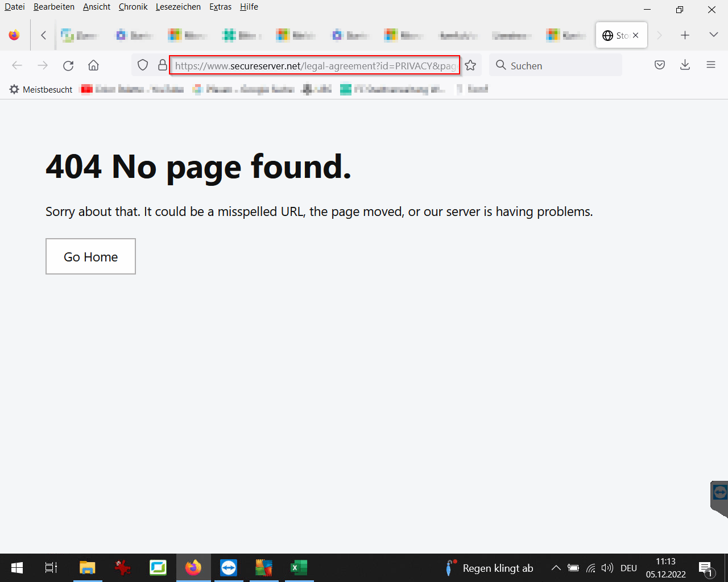Open the Firefox View pinned tab
This screenshot has width=728, height=582.
point(14,35)
